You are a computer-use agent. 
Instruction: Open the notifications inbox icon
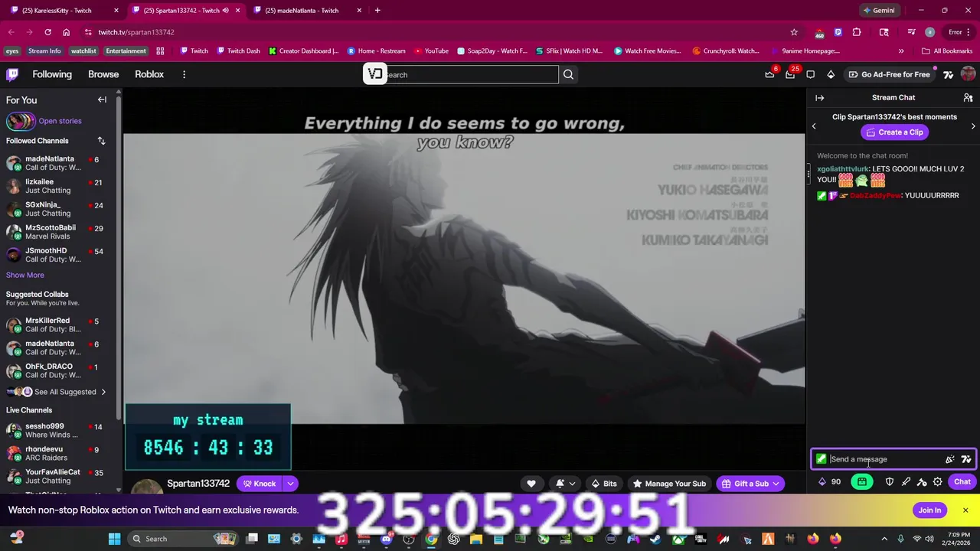coord(790,74)
